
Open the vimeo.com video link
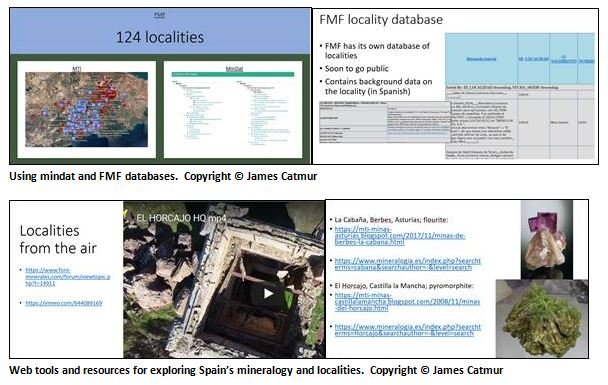coord(64,303)
